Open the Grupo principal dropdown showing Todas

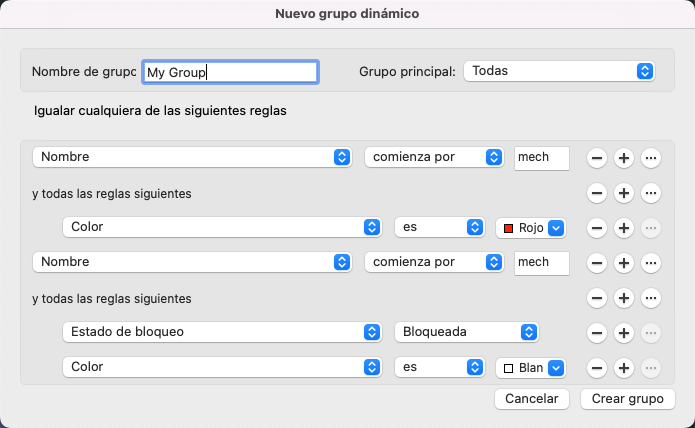coord(559,71)
